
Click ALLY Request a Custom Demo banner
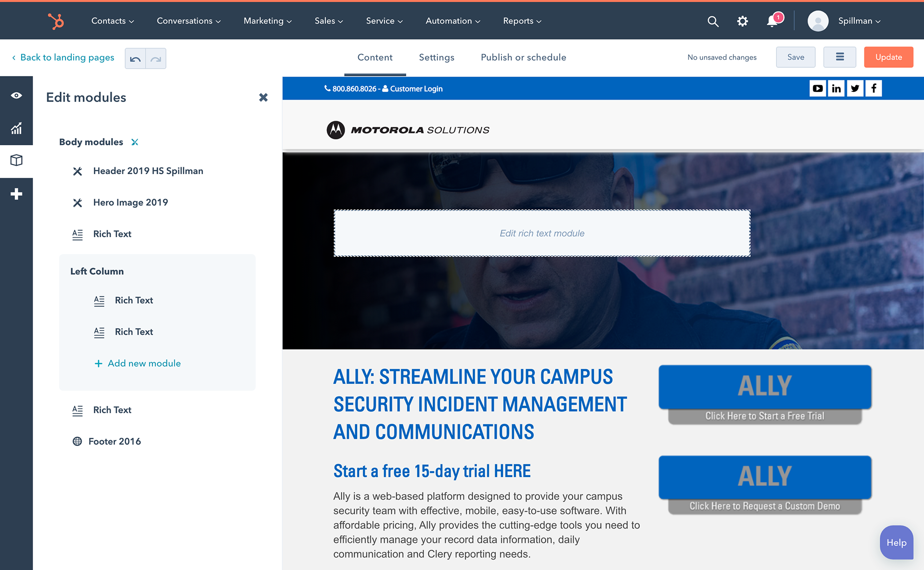pyautogui.click(x=765, y=485)
